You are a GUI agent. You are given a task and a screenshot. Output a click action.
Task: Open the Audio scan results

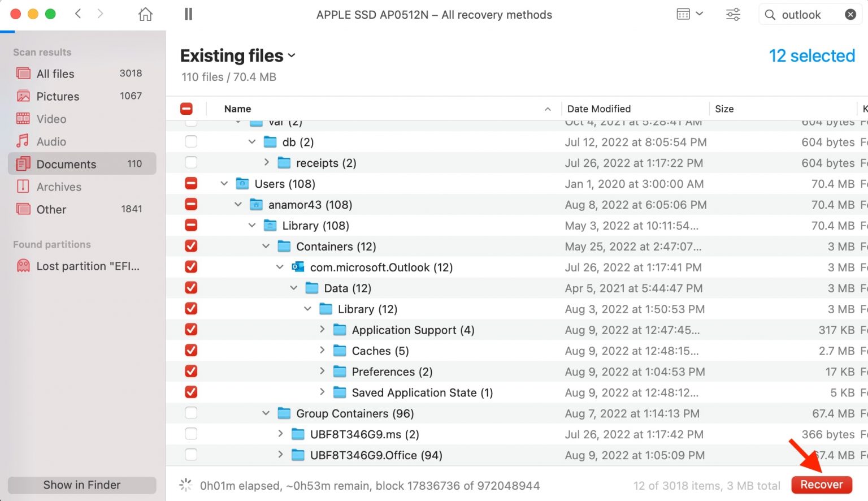52,141
